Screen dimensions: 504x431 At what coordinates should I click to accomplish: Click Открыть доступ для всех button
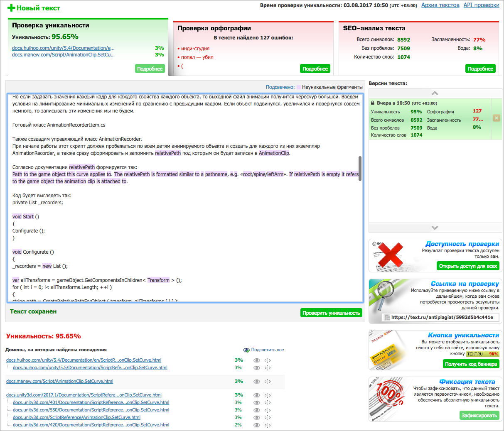pos(468,266)
